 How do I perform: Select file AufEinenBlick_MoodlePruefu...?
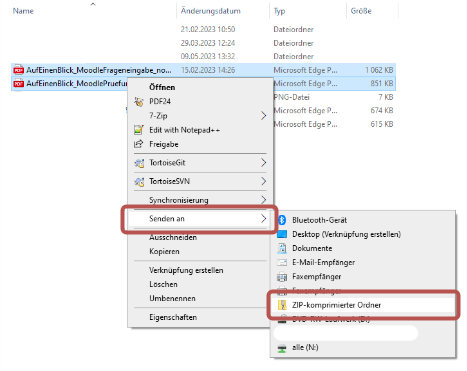(x=77, y=83)
